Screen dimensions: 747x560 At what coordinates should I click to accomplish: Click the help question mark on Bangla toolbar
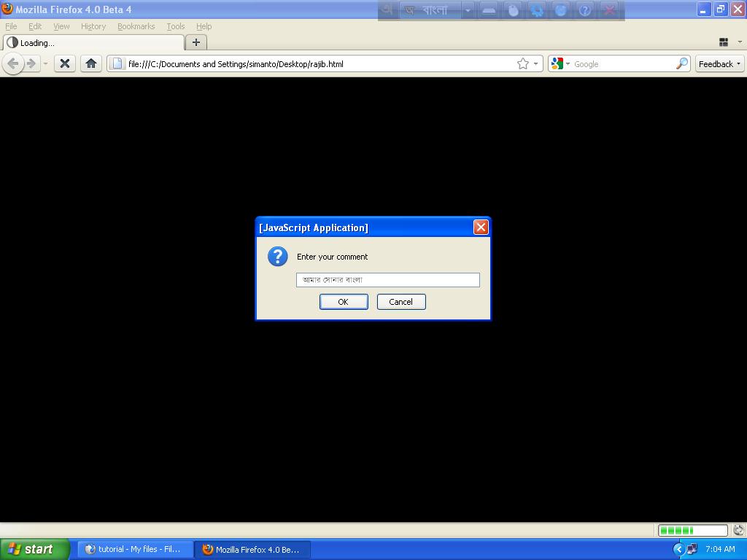pyautogui.click(x=584, y=10)
